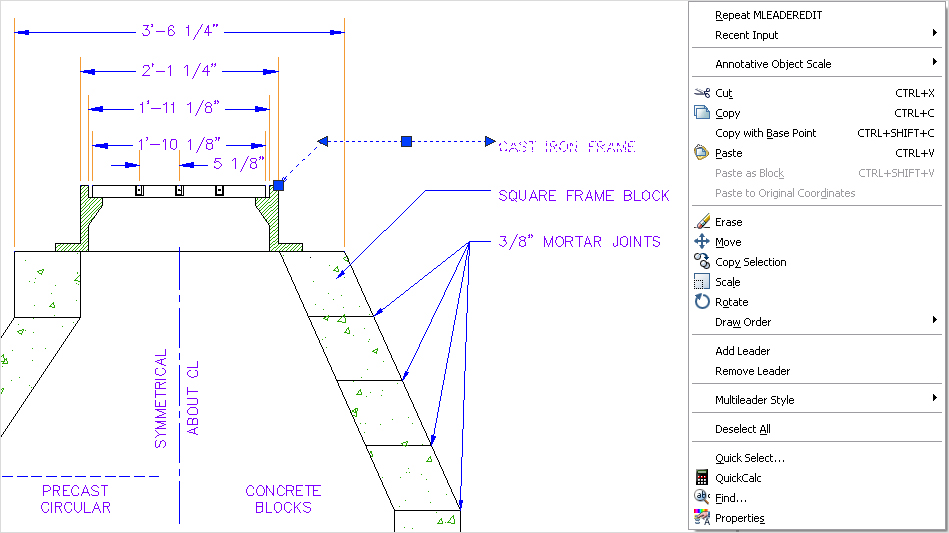This screenshot has width=949, height=533.
Task: Click the Copy icon in context menu
Action: (x=702, y=113)
